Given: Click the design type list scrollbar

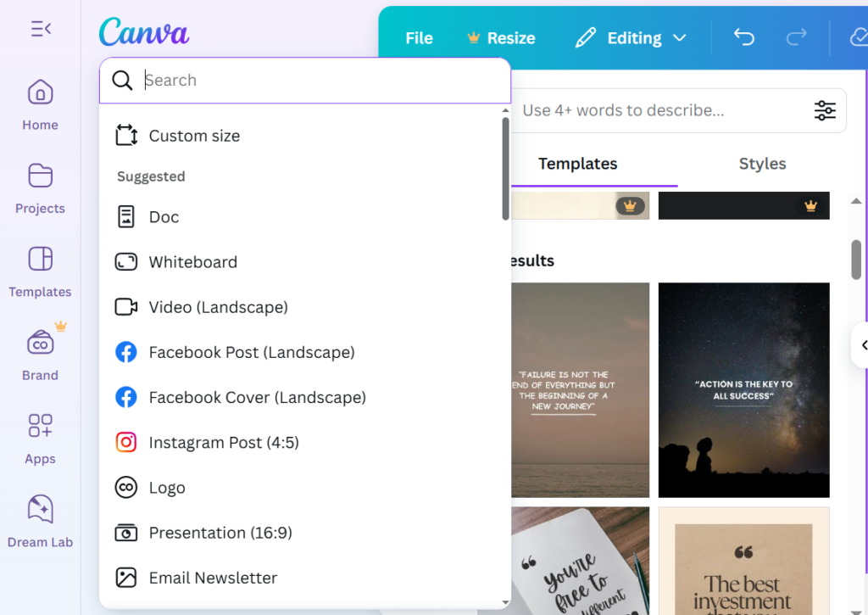Looking at the screenshot, I should (x=505, y=170).
